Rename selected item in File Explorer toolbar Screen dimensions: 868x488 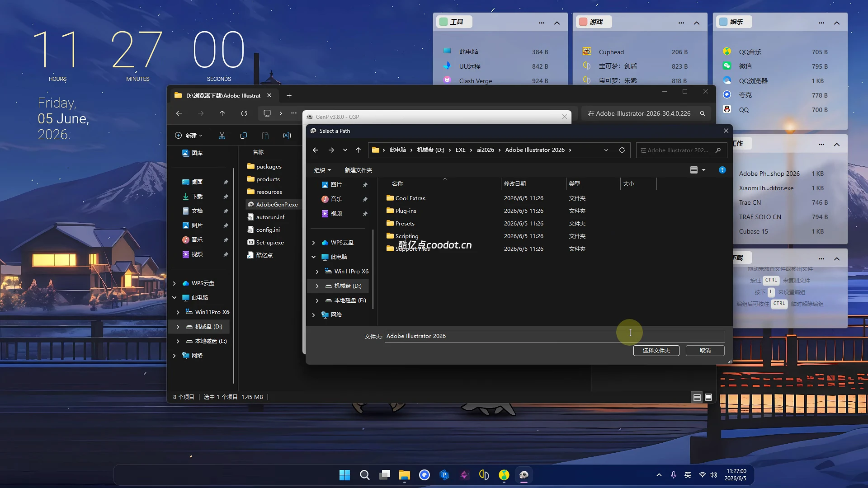click(287, 136)
